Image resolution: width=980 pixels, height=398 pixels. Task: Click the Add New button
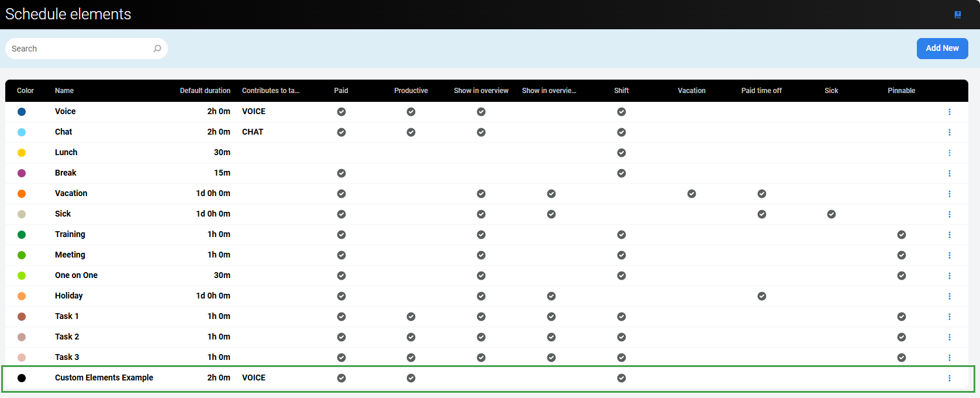coord(942,49)
